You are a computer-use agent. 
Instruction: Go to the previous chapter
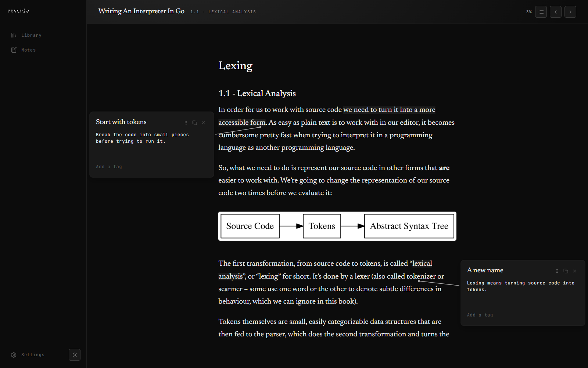coord(556,12)
